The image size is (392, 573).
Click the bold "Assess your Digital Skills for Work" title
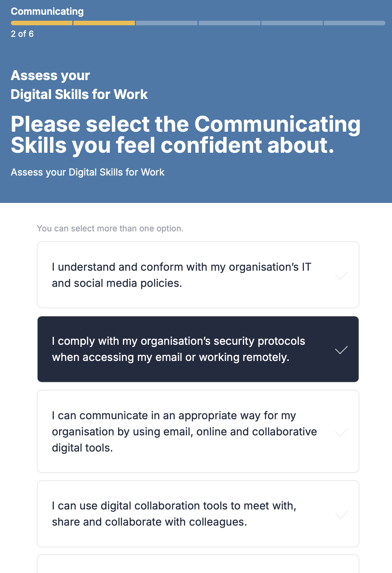tap(79, 85)
